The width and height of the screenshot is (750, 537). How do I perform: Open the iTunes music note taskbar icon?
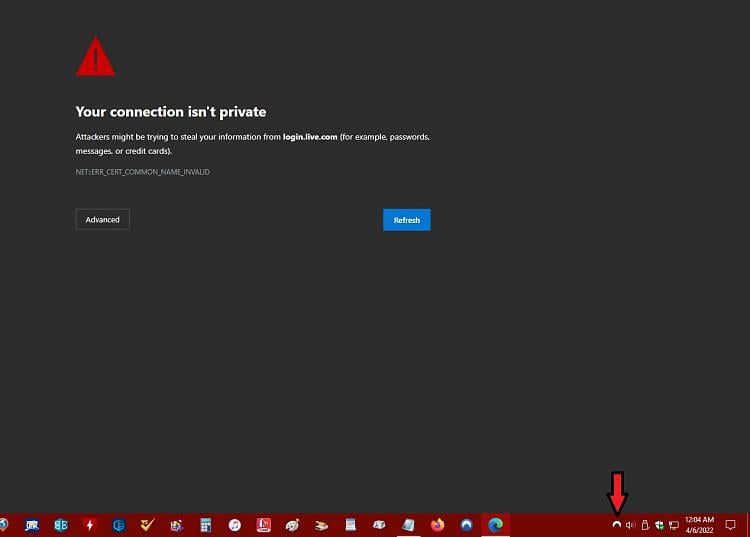(x=234, y=525)
